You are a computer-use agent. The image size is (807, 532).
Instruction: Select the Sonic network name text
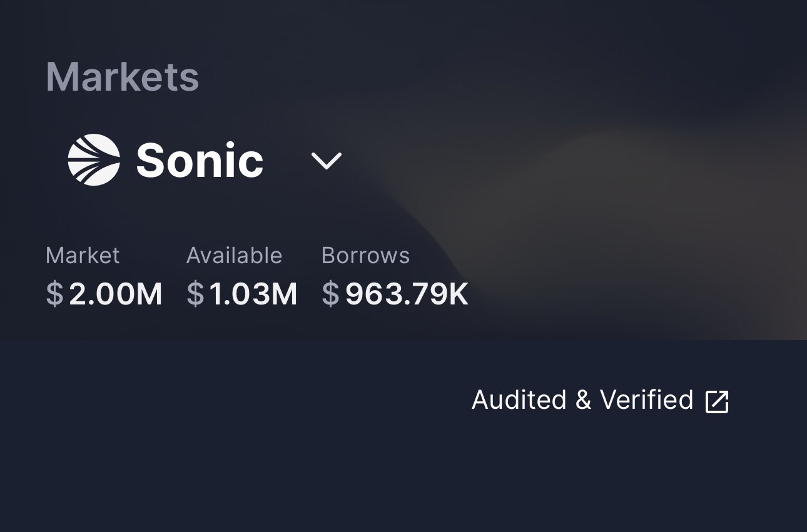(x=200, y=161)
